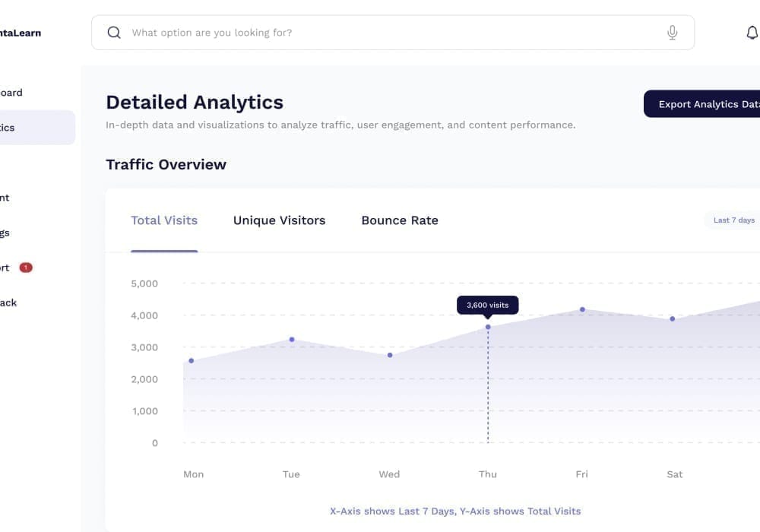Screen dimensions: 760x532
Task: Open the notifications bell icon
Action: [752, 33]
